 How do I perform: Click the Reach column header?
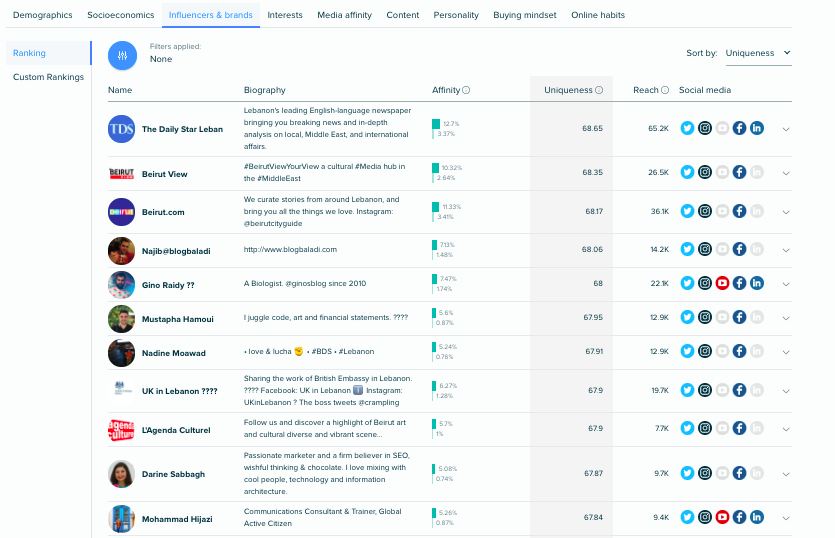(x=646, y=90)
